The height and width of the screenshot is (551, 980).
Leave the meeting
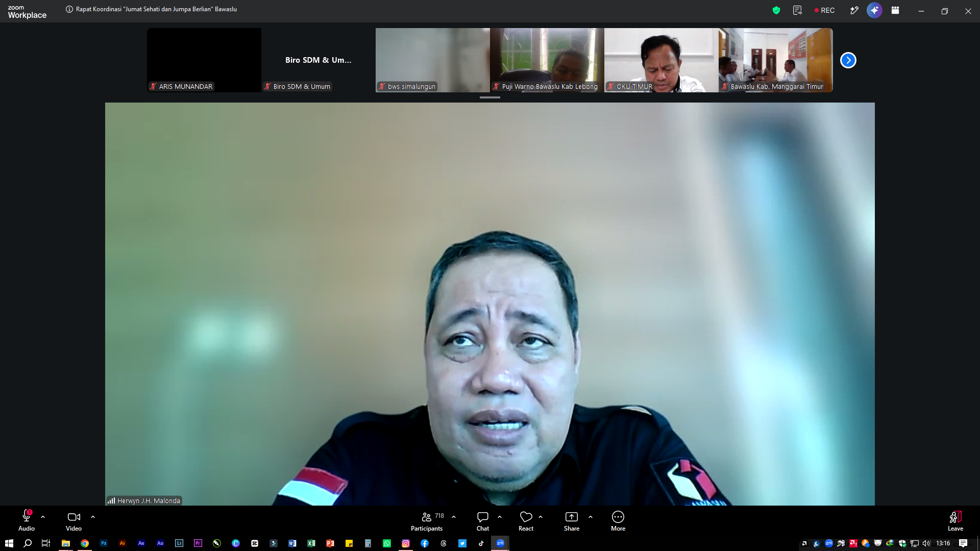[x=955, y=521]
